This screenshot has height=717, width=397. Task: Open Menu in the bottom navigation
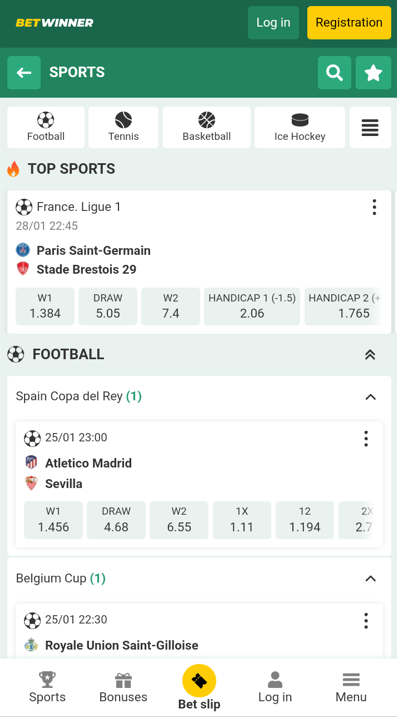[x=351, y=687]
